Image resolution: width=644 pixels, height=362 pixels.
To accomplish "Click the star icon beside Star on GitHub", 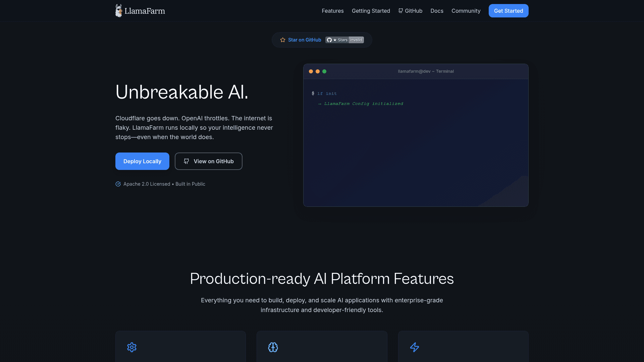I will (283, 40).
